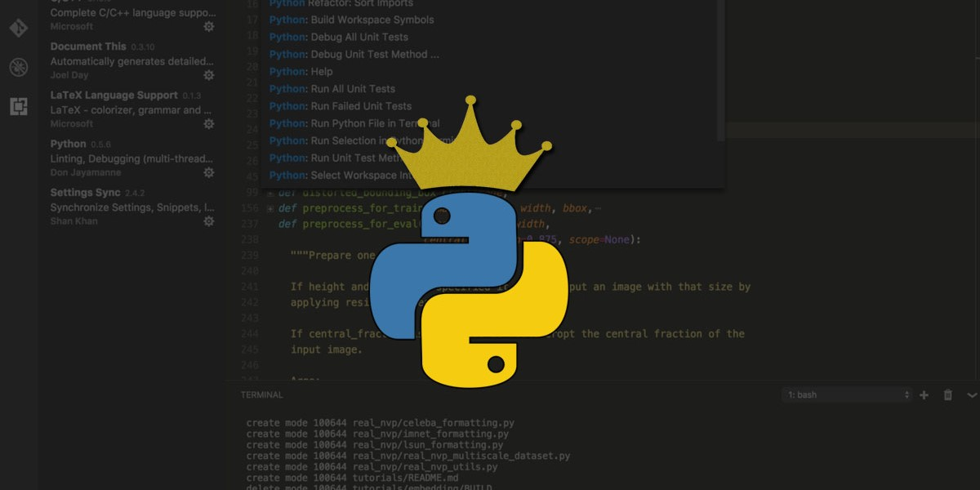The width and height of the screenshot is (980, 490).
Task: Click docstring text 'input image.' line 245
Action: 326,350
